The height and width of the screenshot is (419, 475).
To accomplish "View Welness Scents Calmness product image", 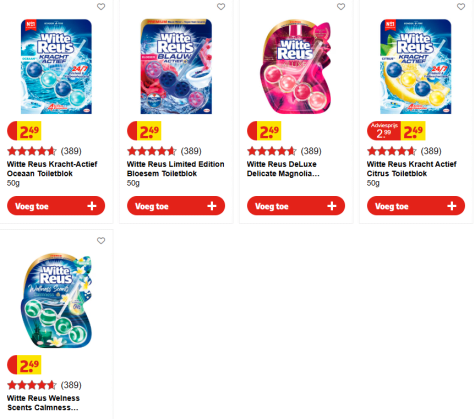I will coord(56,301).
